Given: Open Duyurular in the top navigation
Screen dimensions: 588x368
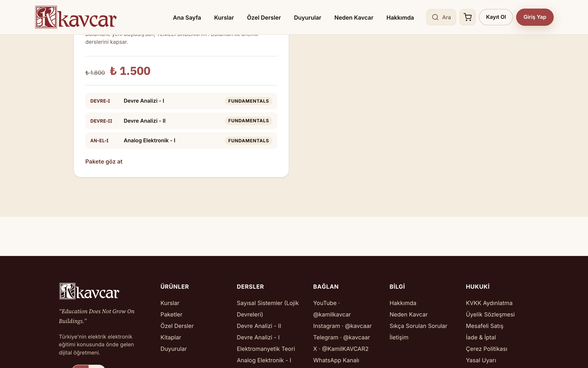Looking at the screenshot, I should [307, 18].
